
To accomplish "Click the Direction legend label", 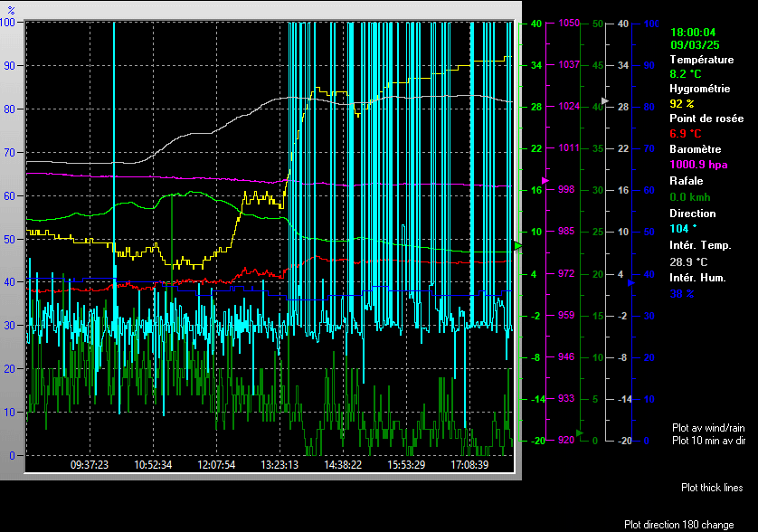I will tap(692, 214).
